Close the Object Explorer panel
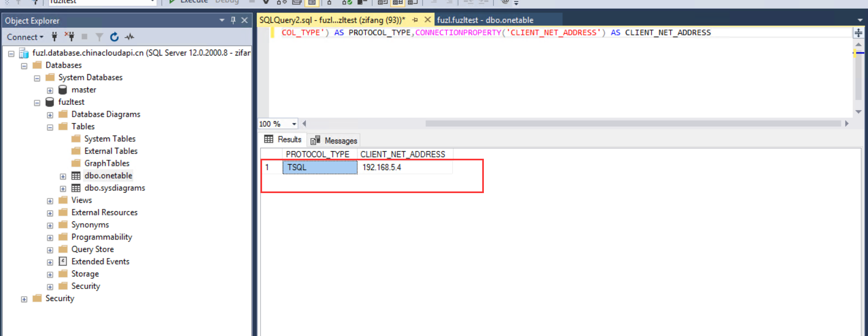 244,20
